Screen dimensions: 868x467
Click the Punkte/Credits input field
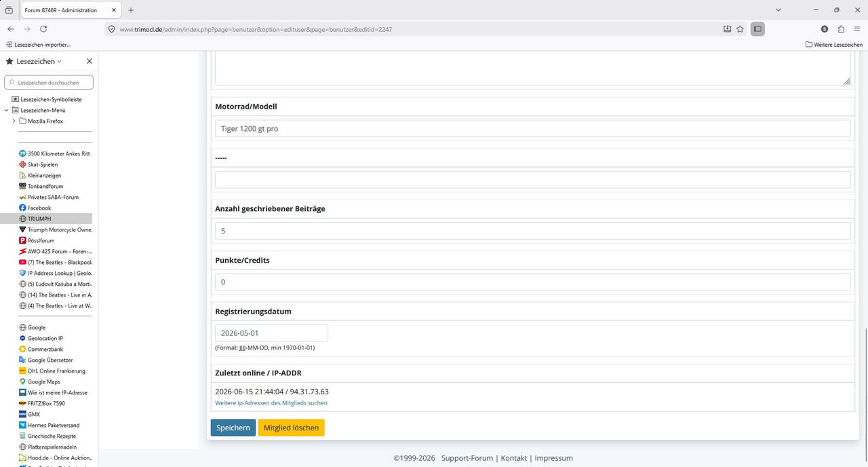click(x=532, y=282)
